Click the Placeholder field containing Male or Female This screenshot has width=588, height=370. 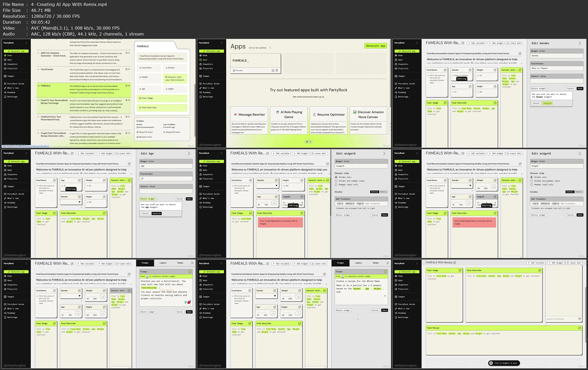tap(557, 68)
